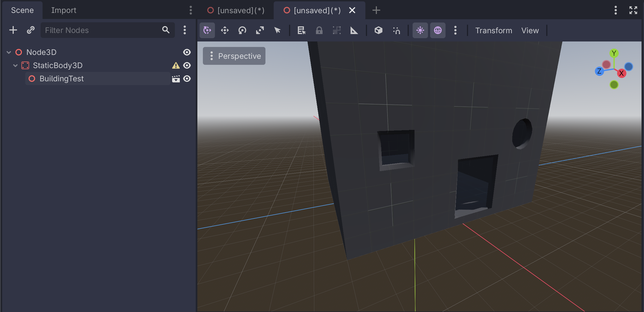Click BuildingTest open-in-editor clapperboard icon
This screenshot has height=312, width=644.
(x=176, y=79)
